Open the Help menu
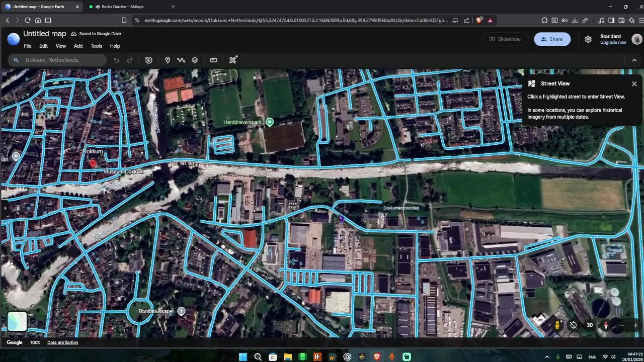Image resolution: width=644 pixels, height=362 pixels. (x=115, y=46)
